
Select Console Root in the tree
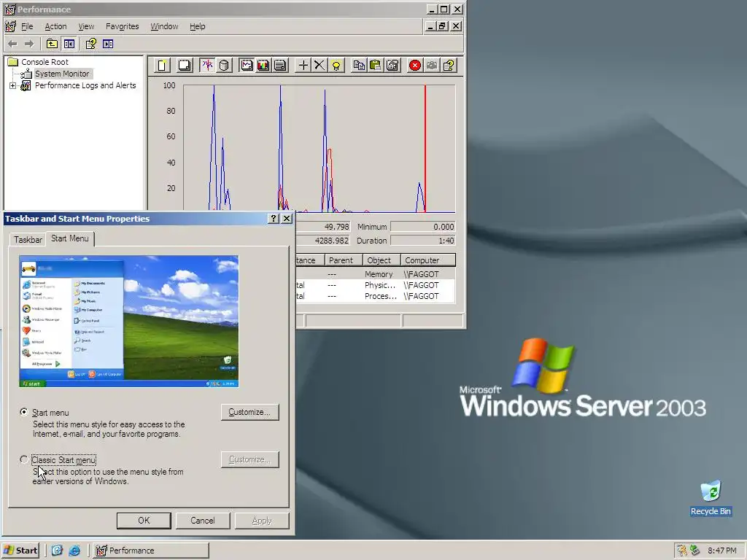(x=44, y=62)
